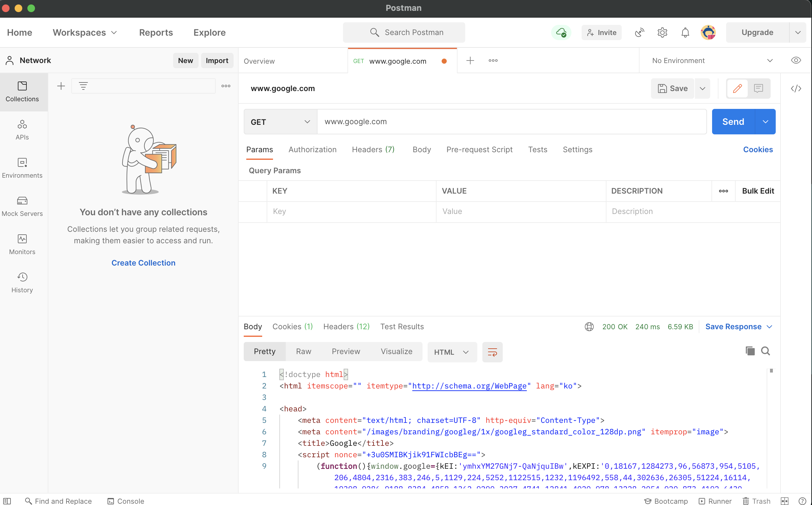812x505 pixels.
Task: Open the No Environment selector
Action: click(x=712, y=60)
